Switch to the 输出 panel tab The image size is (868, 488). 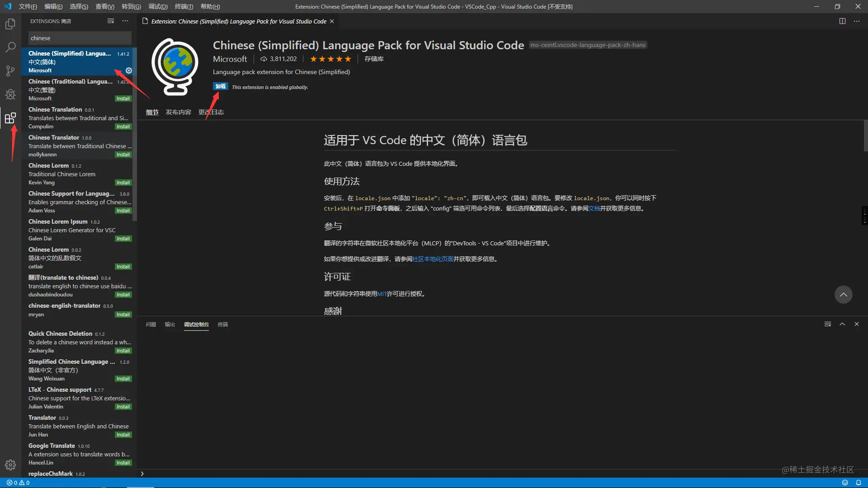tap(170, 324)
